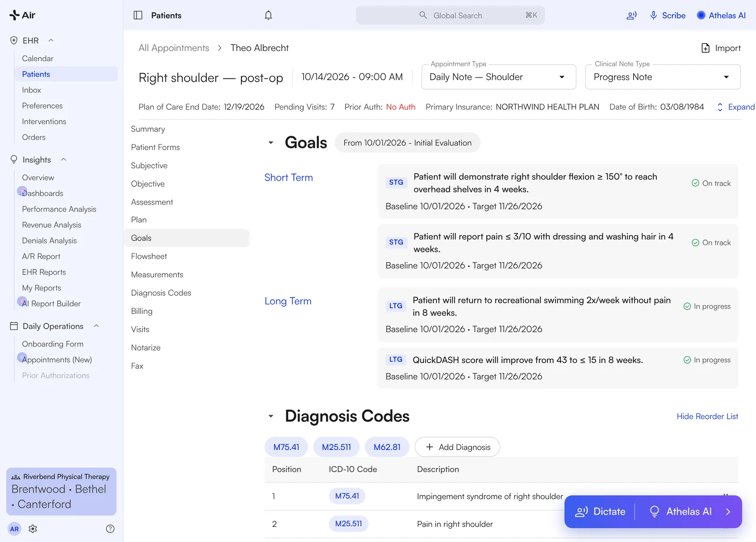Collapse the EHR section chevron
The height and width of the screenshot is (542, 756).
[51, 41]
